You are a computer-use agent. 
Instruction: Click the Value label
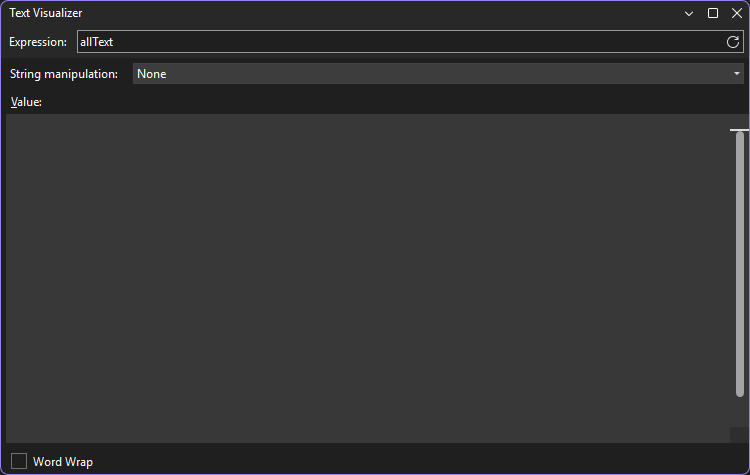pyautogui.click(x=26, y=102)
